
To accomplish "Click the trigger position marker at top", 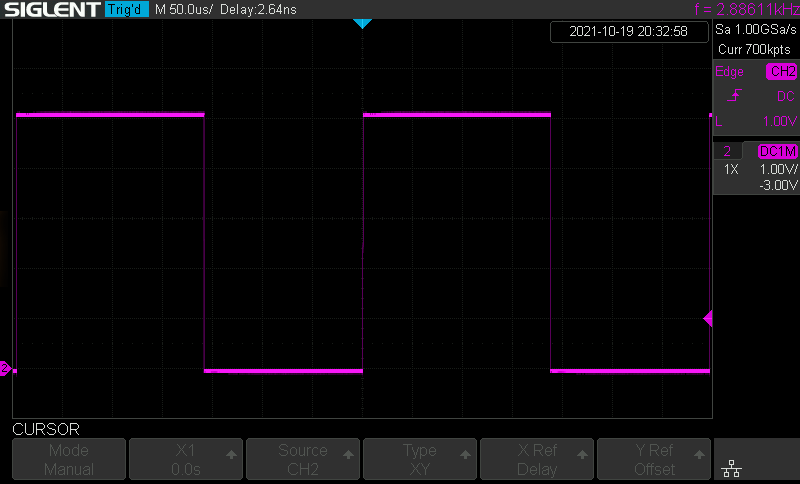I will tap(362, 23).
